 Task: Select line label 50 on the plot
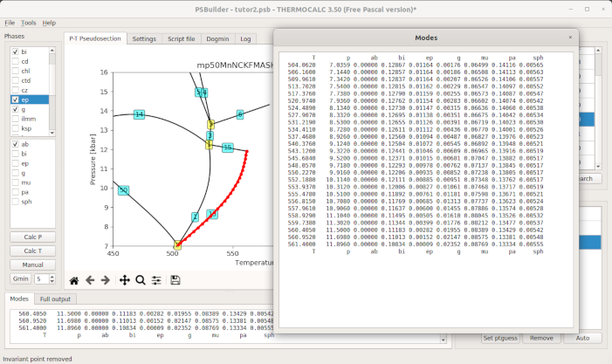123,190
